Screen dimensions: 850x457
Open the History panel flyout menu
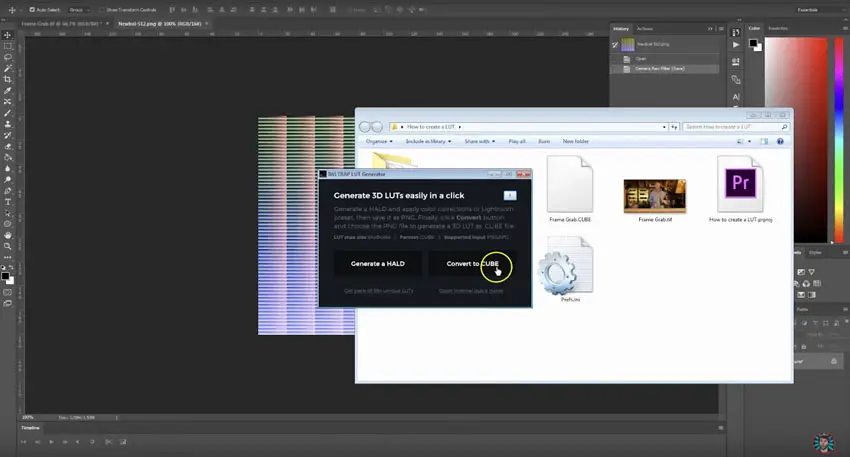(x=721, y=29)
